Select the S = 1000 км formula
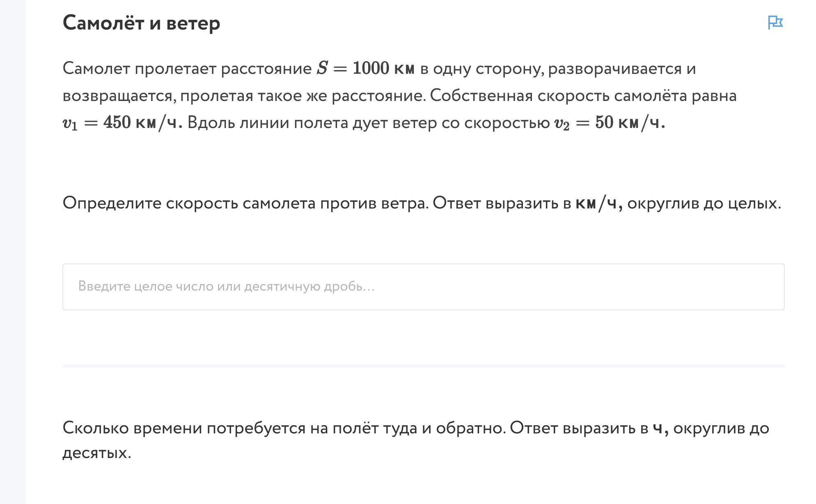The image size is (816, 504). 365,68
